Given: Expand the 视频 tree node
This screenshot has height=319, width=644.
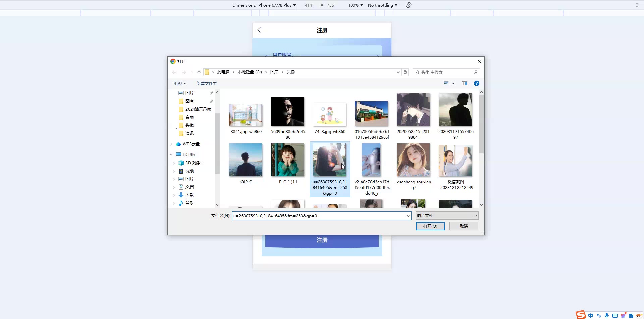Looking at the screenshot, I should click(x=174, y=171).
